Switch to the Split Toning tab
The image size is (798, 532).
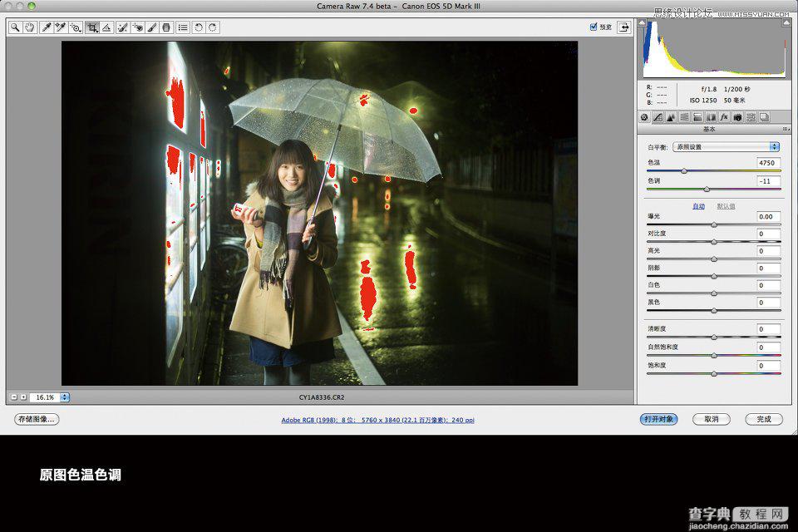[697, 117]
